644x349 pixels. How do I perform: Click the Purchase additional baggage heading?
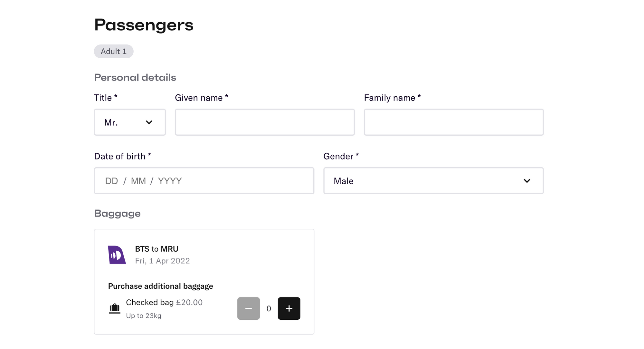click(160, 286)
